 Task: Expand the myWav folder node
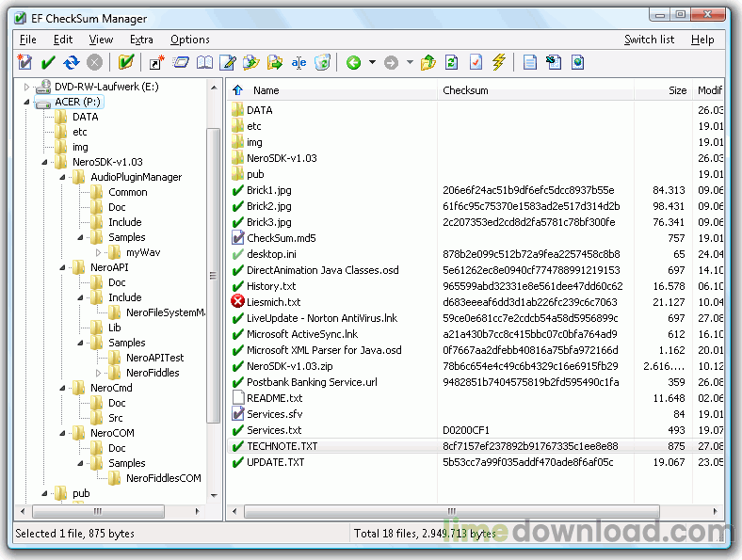click(99, 252)
